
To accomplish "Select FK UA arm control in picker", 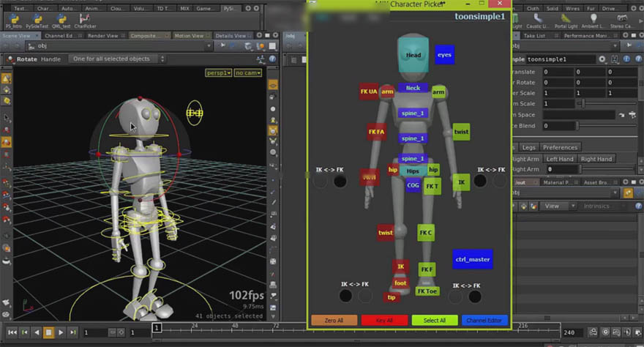I will 369,92.
